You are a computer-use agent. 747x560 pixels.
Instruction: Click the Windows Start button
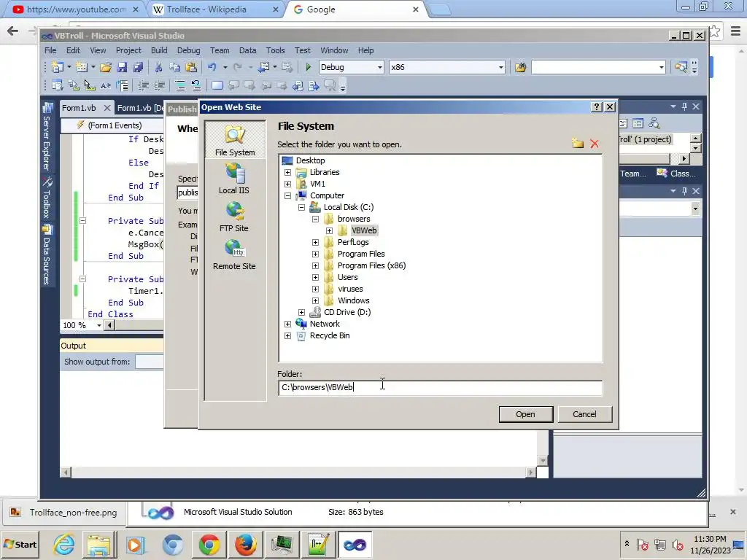(x=20, y=544)
